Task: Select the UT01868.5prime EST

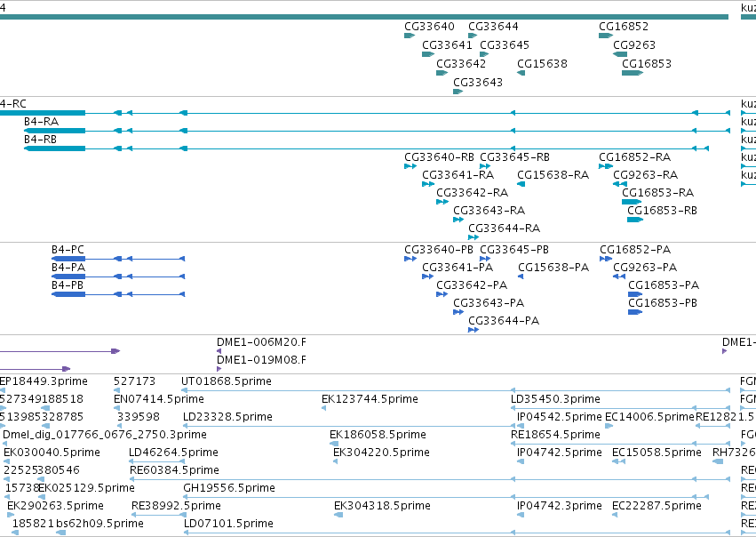Action: pyautogui.click(x=456, y=390)
